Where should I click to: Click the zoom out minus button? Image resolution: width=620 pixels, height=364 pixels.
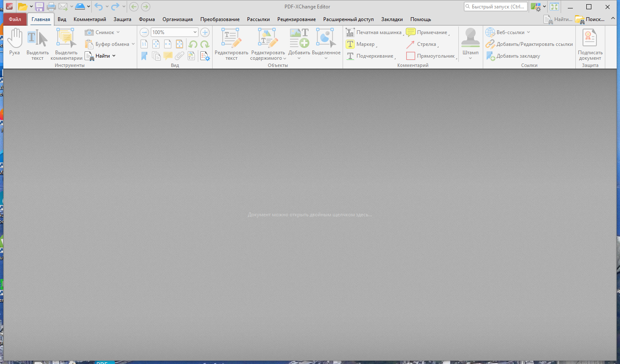point(144,32)
